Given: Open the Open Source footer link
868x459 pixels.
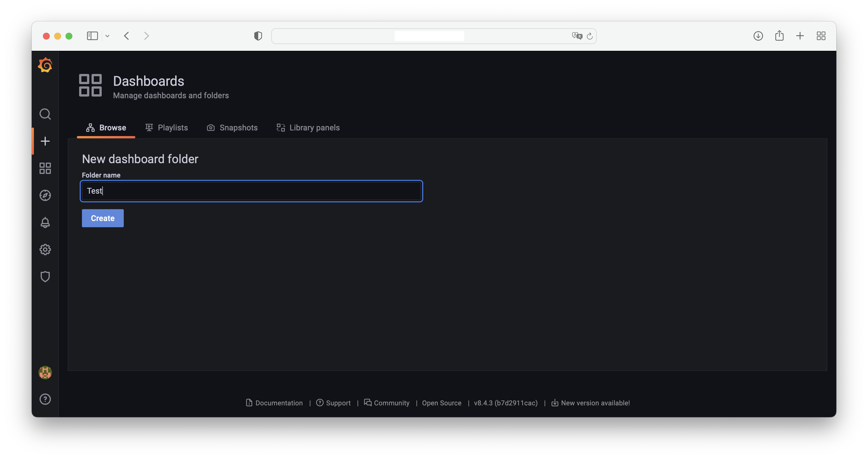Looking at the screenshot, I should [x=442, y=403].
